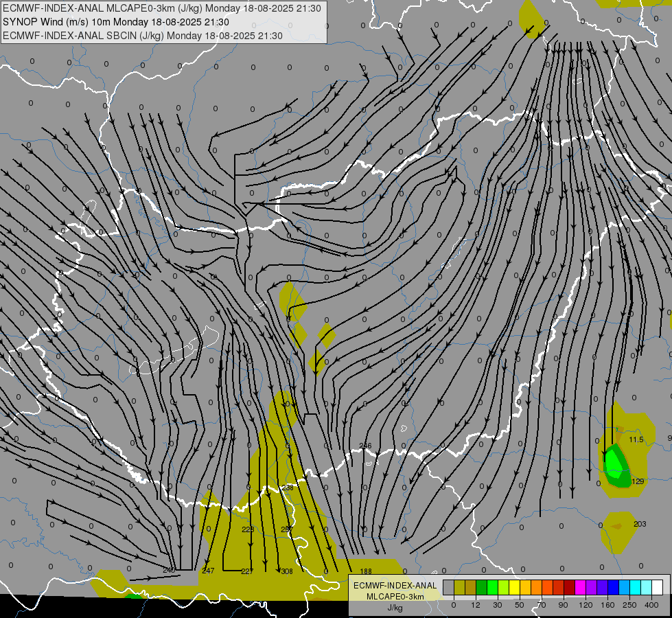The image size is (672, 618).
Task: Click the J/kg unit label in the legend
Action: coord(395,608)
